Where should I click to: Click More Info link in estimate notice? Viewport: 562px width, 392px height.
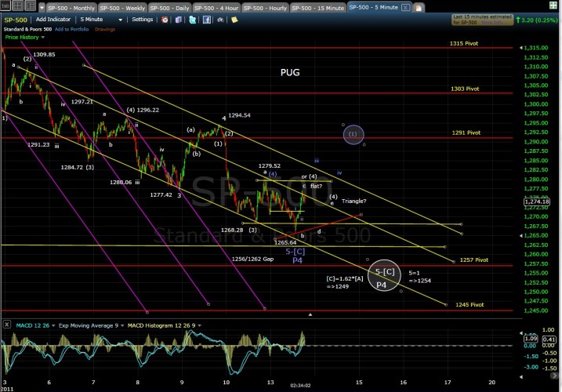(492, 22)
